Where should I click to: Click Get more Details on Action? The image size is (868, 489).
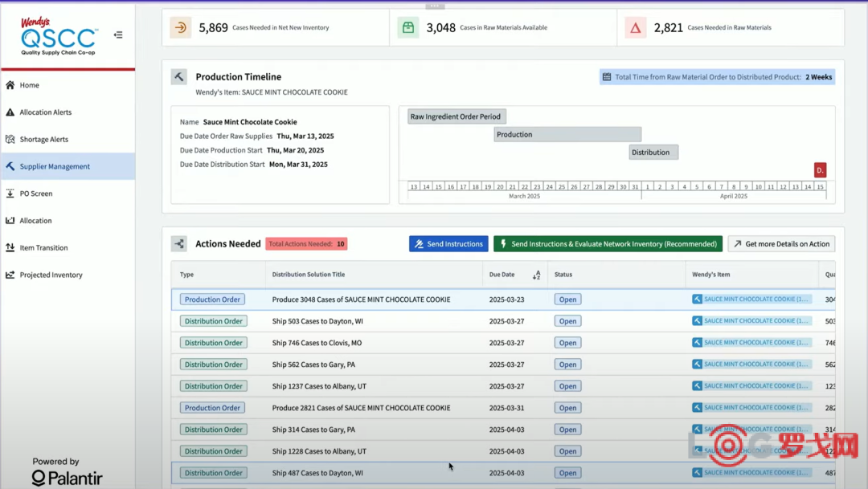(782, 244)
